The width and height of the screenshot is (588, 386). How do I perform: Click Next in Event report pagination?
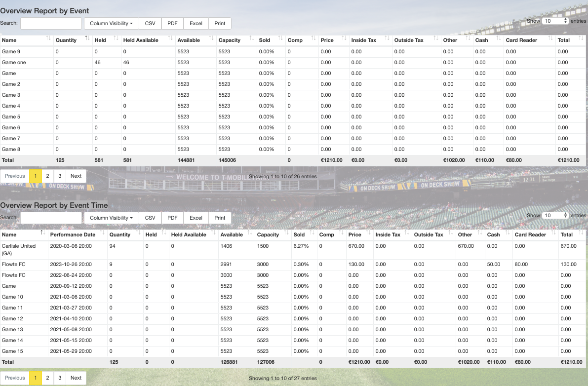[76, 176]
